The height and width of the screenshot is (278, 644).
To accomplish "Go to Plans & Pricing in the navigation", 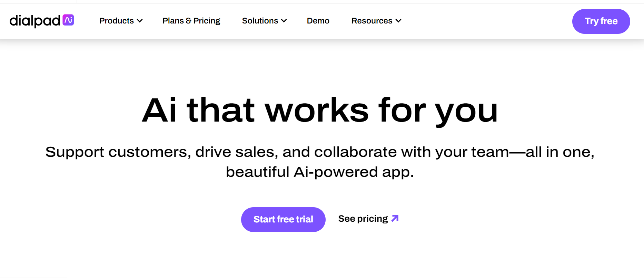I will (x=191, y=21).
